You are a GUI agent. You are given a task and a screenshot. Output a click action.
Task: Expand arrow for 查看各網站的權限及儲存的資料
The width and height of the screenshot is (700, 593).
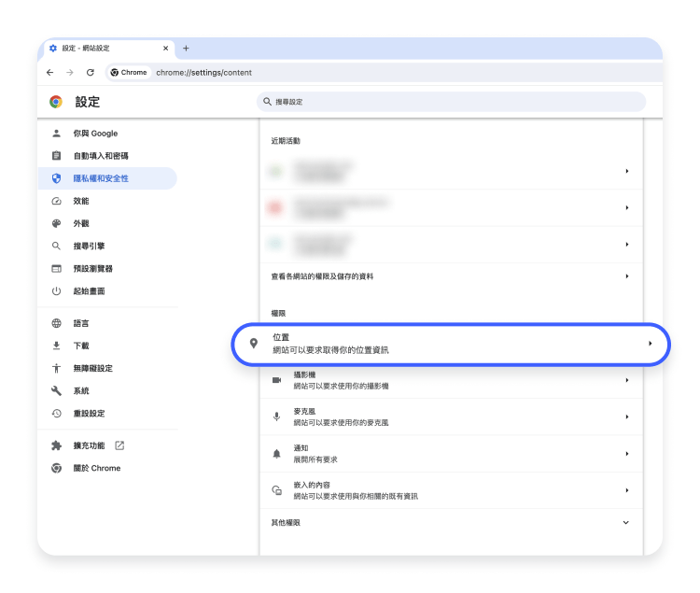[627, 276]
